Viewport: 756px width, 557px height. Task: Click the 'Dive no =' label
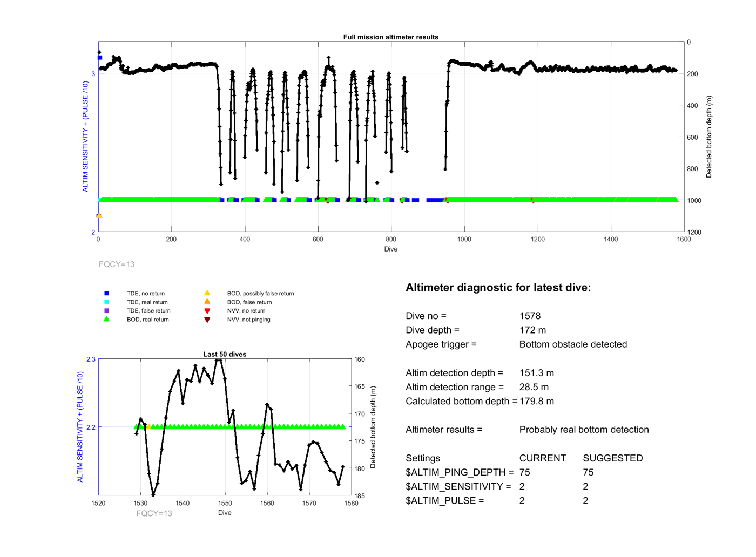(426, 316)
